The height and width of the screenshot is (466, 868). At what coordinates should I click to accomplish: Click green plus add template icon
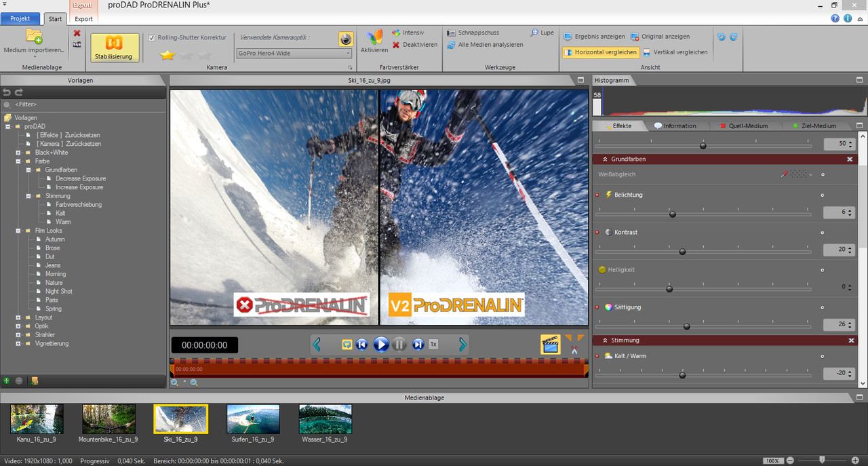pyautogui.click(x=7, y=381)
